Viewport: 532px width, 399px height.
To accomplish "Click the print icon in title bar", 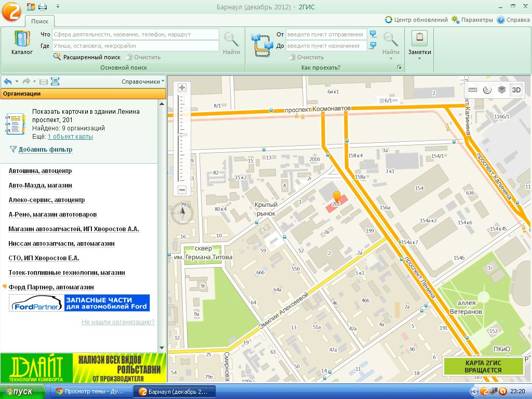I will coord(43,7).
